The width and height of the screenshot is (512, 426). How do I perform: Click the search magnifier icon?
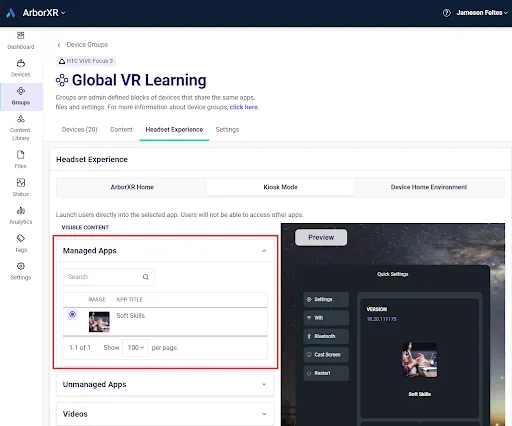pos(146,277)
